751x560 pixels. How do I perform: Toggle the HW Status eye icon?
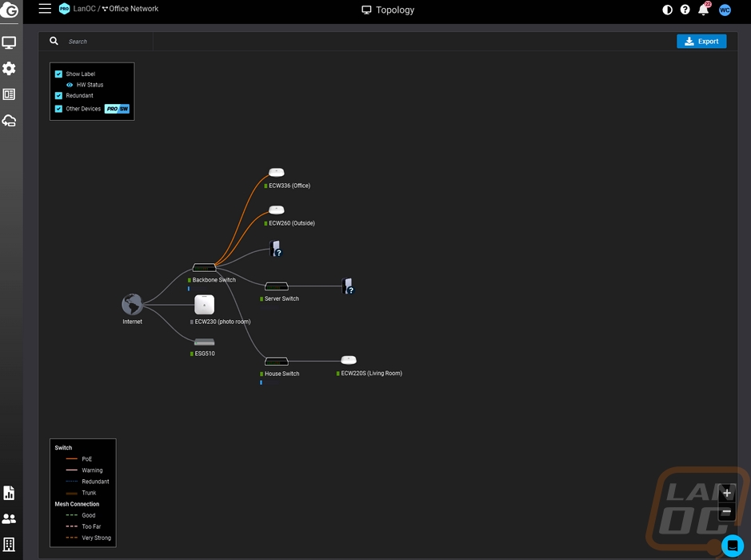click(70, 85)
